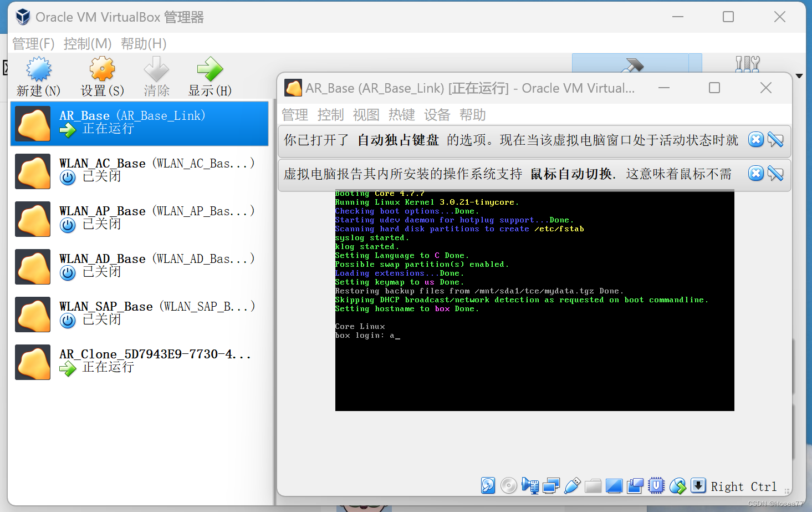The image size is (812, 512).
Task: Select the WLAN_AC_Base virtual machine
Action: tap(139, 171)
